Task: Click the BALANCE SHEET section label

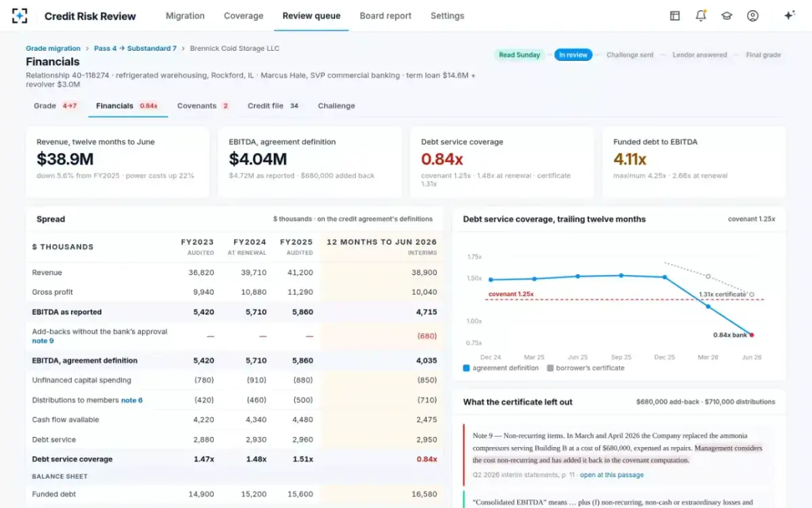Action: pos(60,477)
